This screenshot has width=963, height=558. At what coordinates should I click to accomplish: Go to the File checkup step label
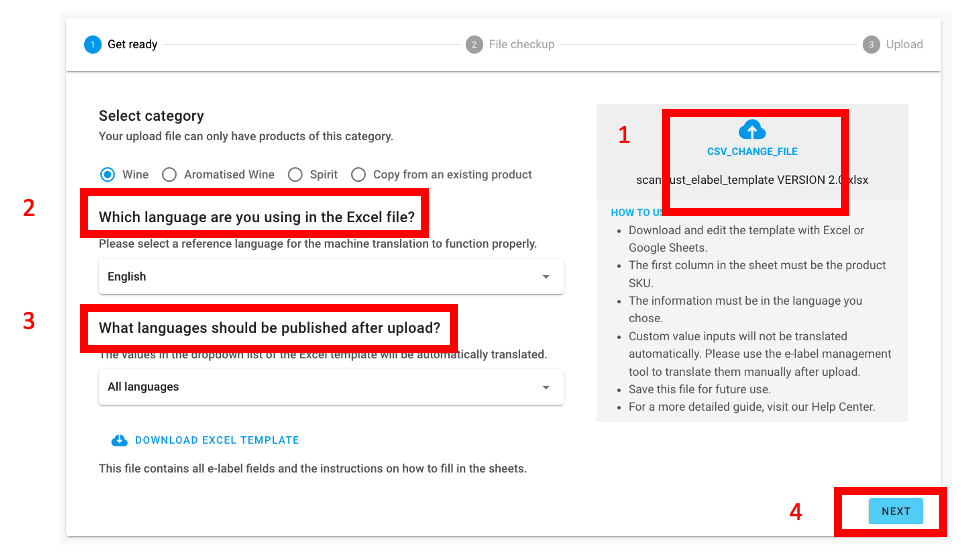(x=521, y=44)
